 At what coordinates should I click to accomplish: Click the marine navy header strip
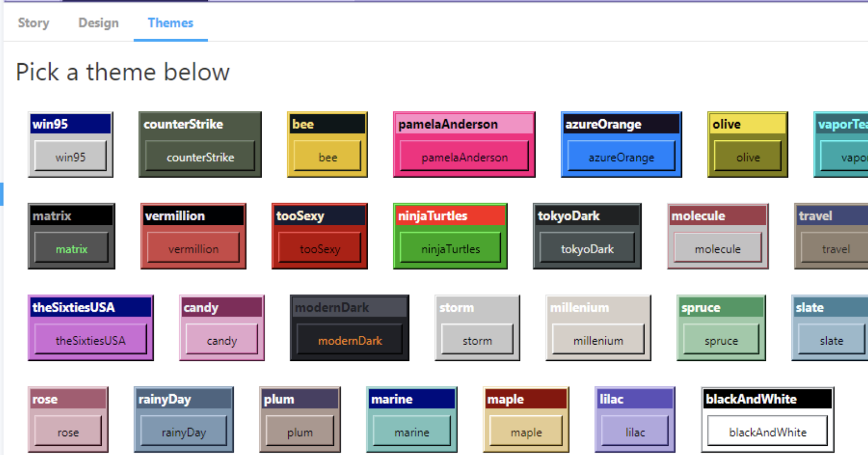[x=412, y=399]
